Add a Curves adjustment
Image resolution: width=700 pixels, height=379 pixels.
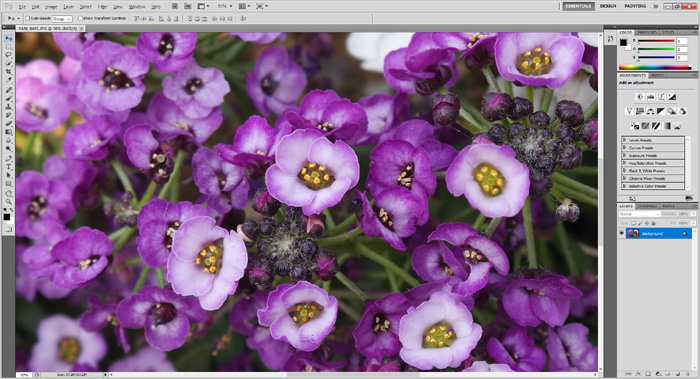pos(661,96)
